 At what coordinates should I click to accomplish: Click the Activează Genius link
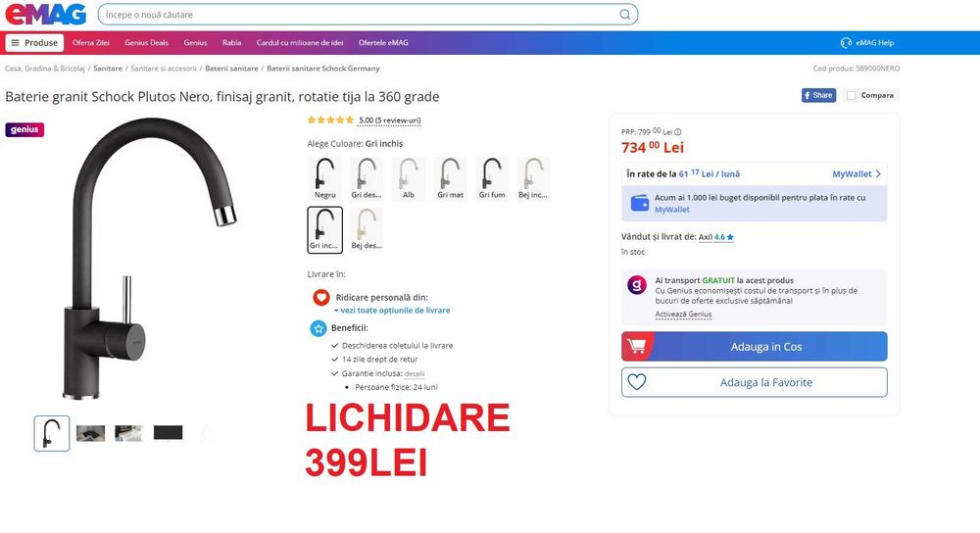pyautogui.click(x=683, y=315)
